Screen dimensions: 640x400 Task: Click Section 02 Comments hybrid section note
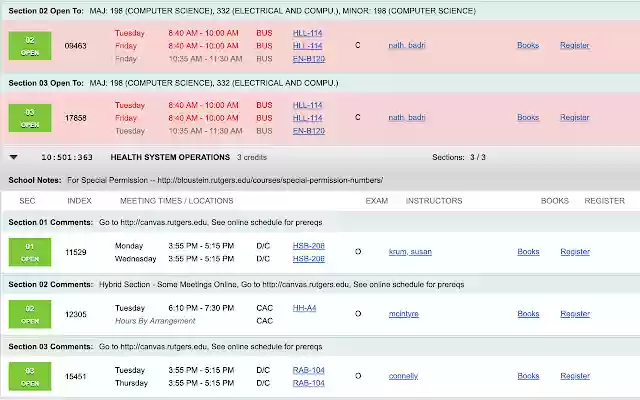click(282, 284)
